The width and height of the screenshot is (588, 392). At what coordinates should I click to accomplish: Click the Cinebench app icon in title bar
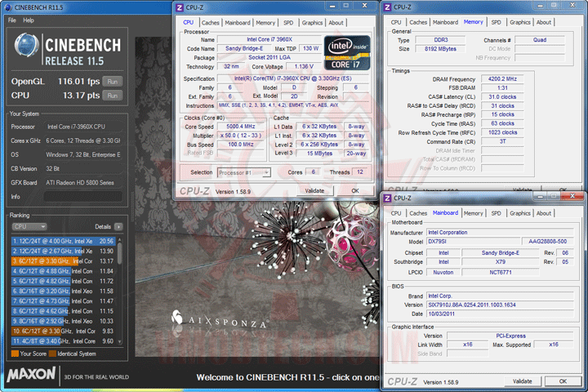click(8, 7)
